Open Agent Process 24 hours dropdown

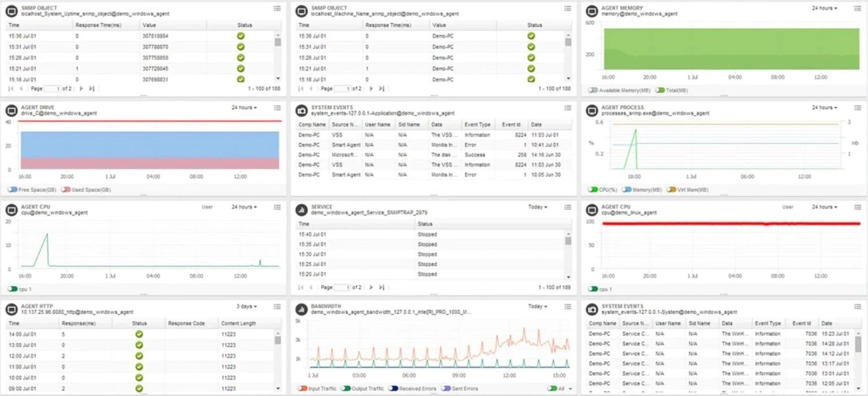[x=825, y=108]
